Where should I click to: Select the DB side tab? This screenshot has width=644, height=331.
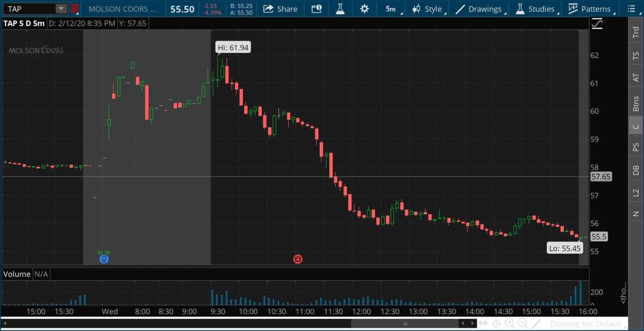(636, 169)
